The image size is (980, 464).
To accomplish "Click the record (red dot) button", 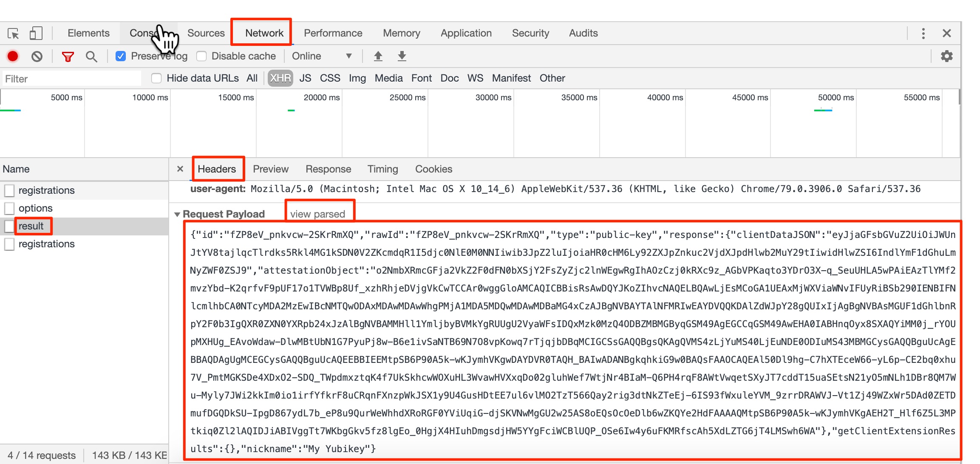I will point(13,56).
